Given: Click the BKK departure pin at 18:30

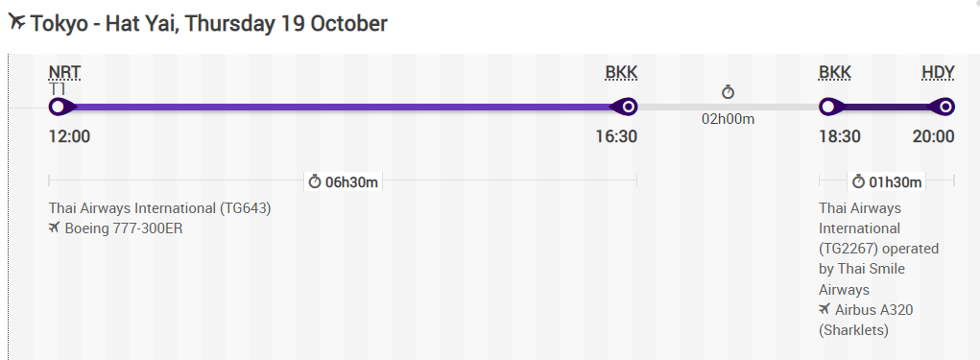Looking at the screenshot, I should coord(830,107).
